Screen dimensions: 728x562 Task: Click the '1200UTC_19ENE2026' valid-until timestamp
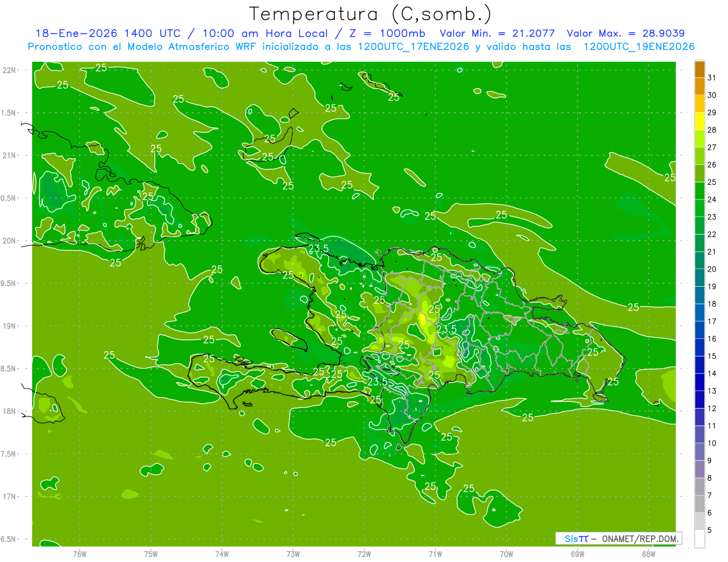point(639,47)
